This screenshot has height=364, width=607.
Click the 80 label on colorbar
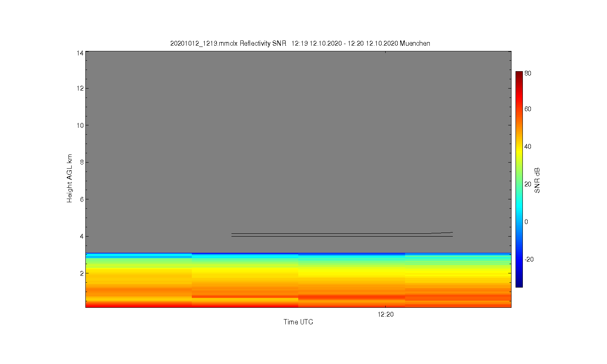528,74
